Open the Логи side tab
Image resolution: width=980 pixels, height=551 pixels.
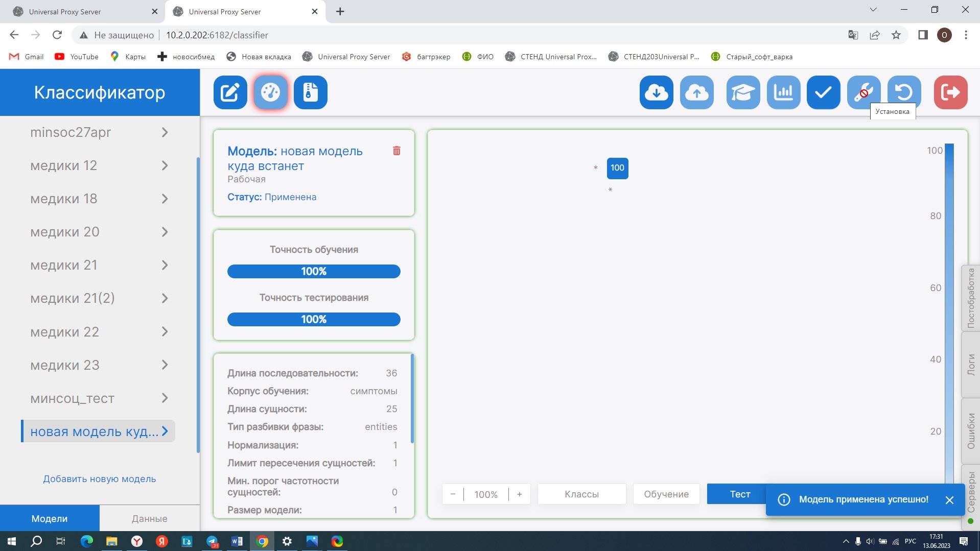(971, 365)
